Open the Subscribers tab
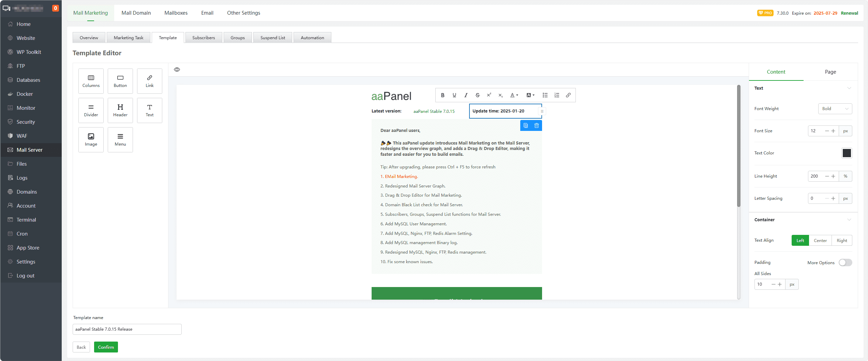The height and width of the screenshot is (361, 868). [x=204, y=37]
